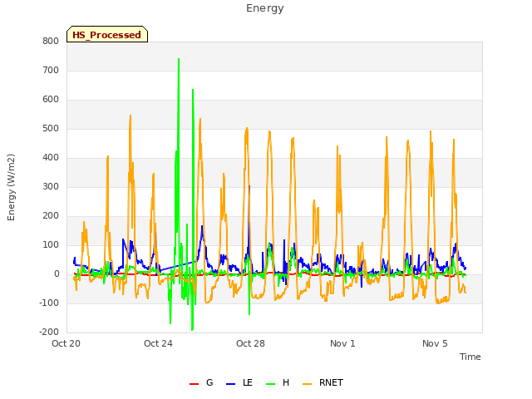Image resolution: width=532 pixels, height=399 pixels.
Task: Click the 300 y-axis tick label
Action: click(51, 187)
